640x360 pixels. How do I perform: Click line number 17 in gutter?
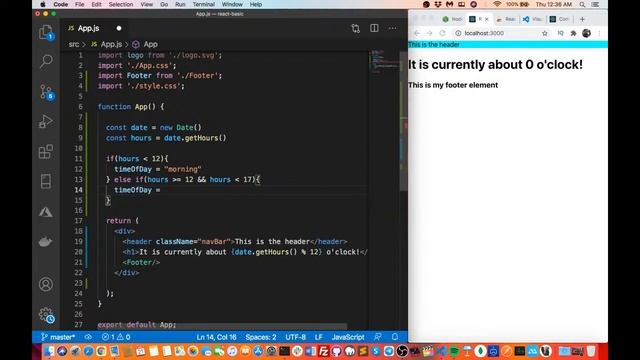point(78,221)
